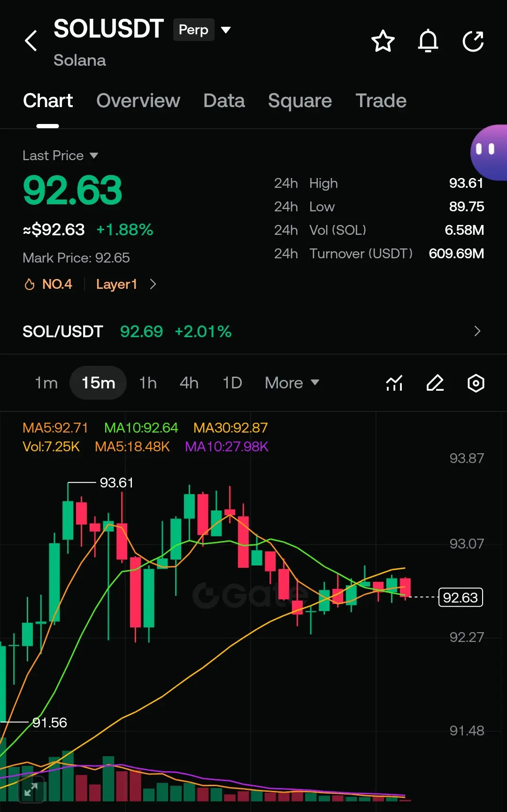Tap the 91.56 low marker on chart

coord(50,723)
